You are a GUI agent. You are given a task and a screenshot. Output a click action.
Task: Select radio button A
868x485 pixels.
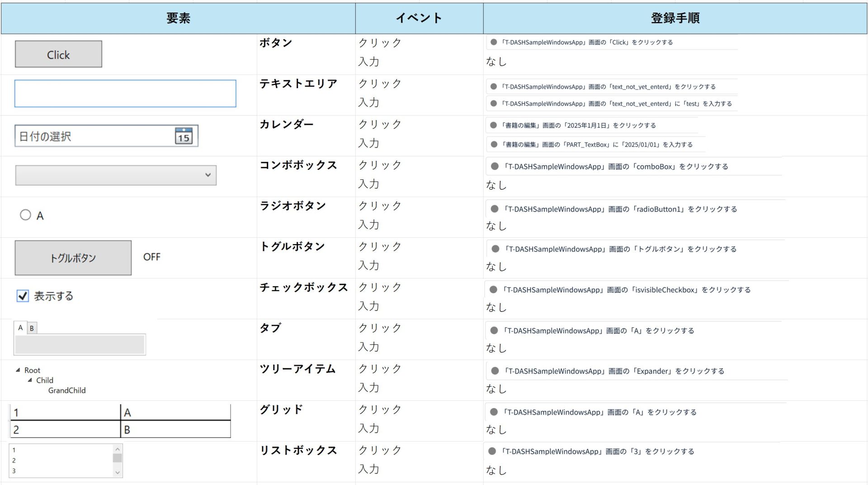[x=26, y=215]
